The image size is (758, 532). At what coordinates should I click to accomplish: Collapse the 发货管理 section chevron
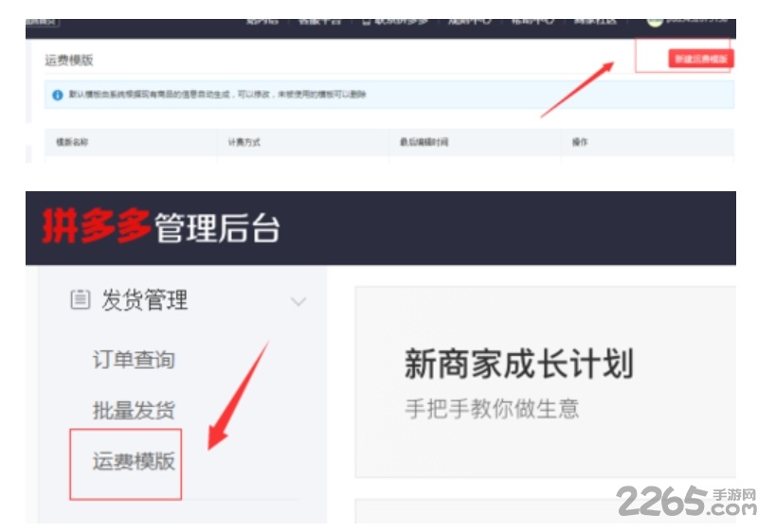[298, 302]
